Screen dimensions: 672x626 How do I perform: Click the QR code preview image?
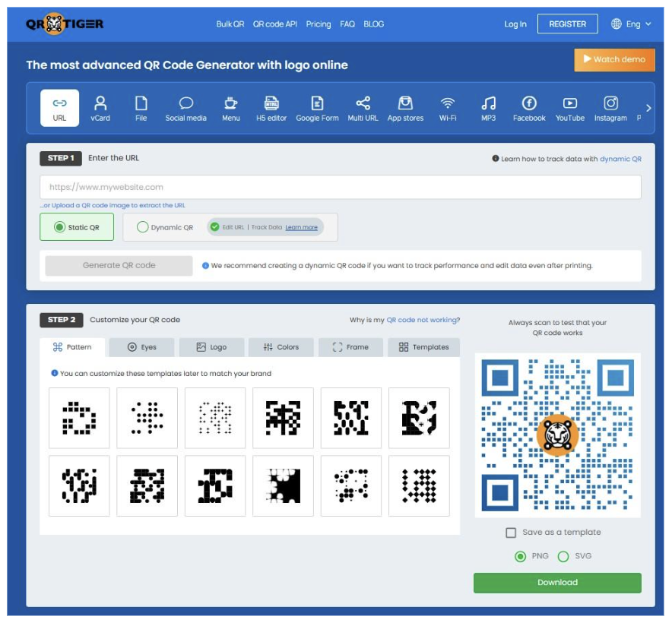[x=557, y=435]
